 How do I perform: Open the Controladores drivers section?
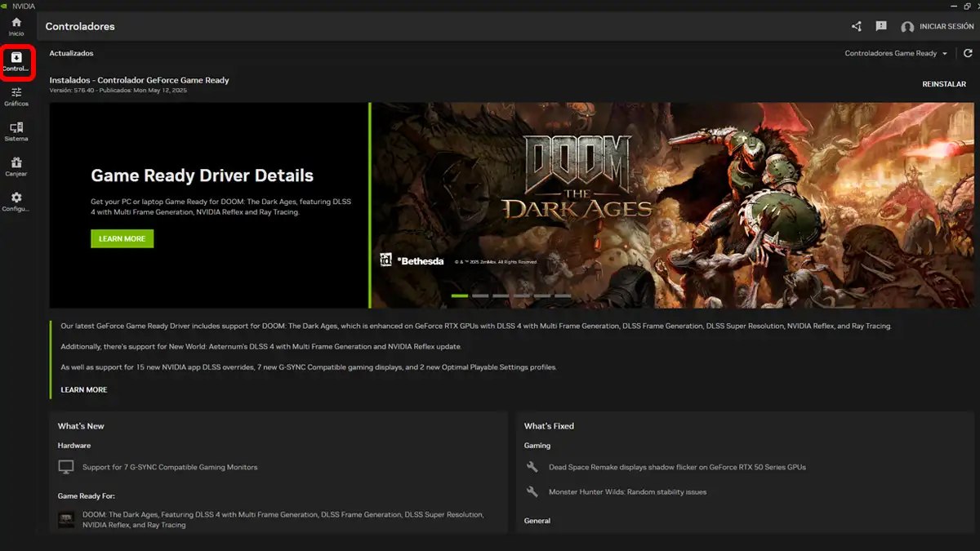click(x=16, y=62)
